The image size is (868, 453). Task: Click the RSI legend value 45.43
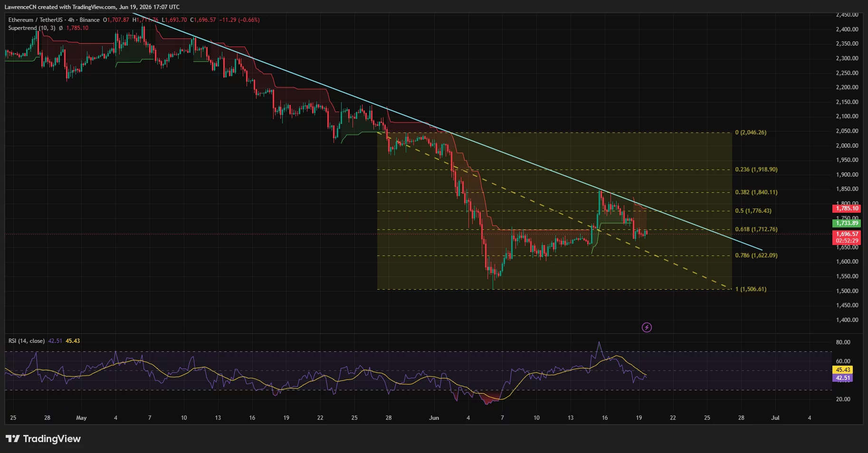(x=73, y=341)
